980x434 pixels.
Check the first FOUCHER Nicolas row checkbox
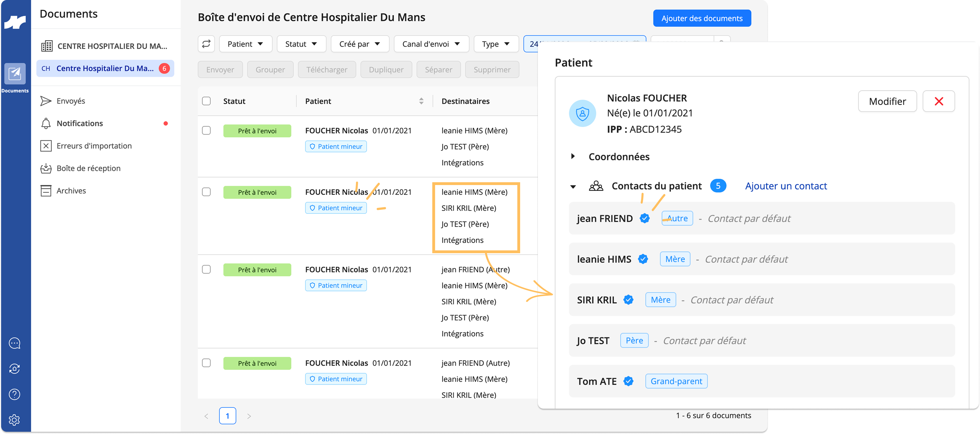coord(206,130)
